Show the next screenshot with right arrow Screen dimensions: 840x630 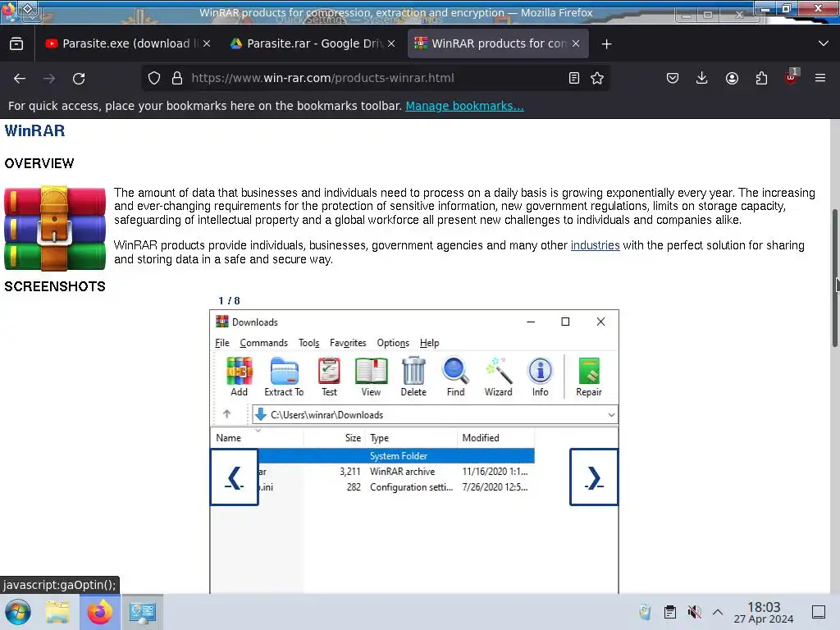click(x=594, y=477)
